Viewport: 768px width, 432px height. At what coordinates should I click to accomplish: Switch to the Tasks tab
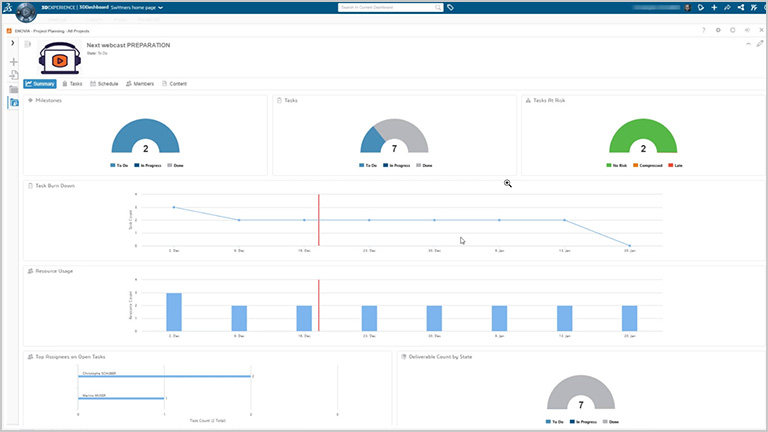72,84
